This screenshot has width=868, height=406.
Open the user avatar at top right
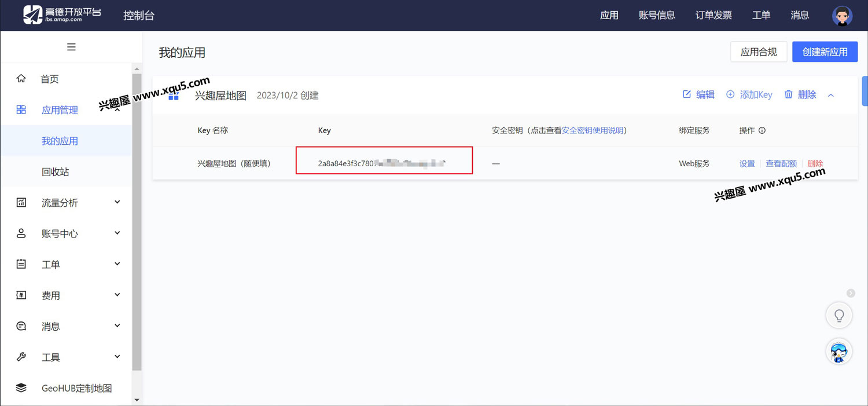coord(842,16)
